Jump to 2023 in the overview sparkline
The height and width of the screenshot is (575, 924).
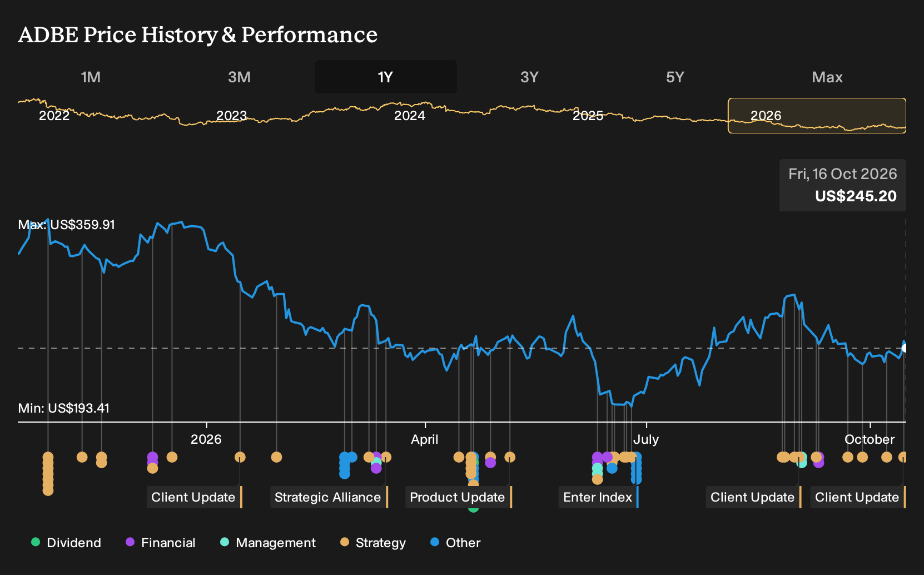231,116
